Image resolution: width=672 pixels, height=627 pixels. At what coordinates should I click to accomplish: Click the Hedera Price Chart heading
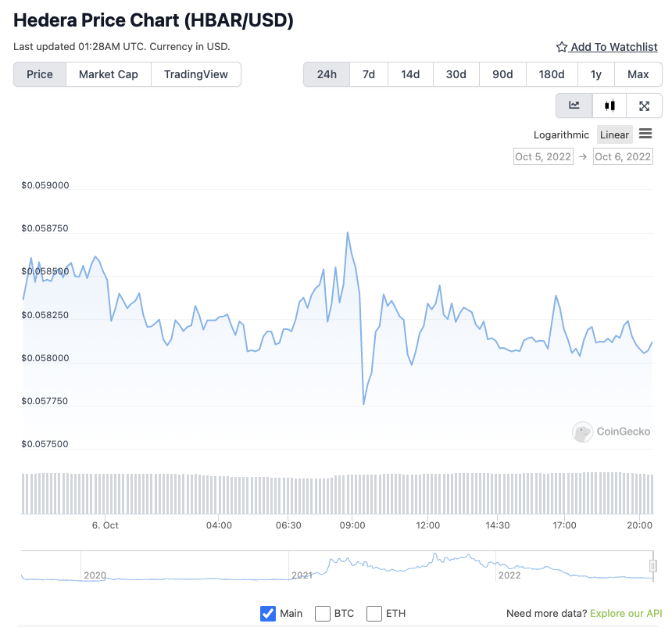coord(153,20)
